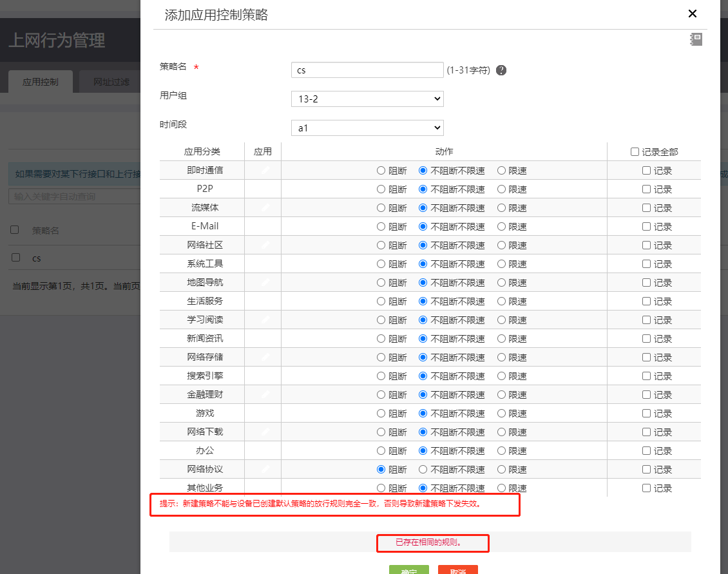Click the 应用分类 column header

(x=202, y=151)
